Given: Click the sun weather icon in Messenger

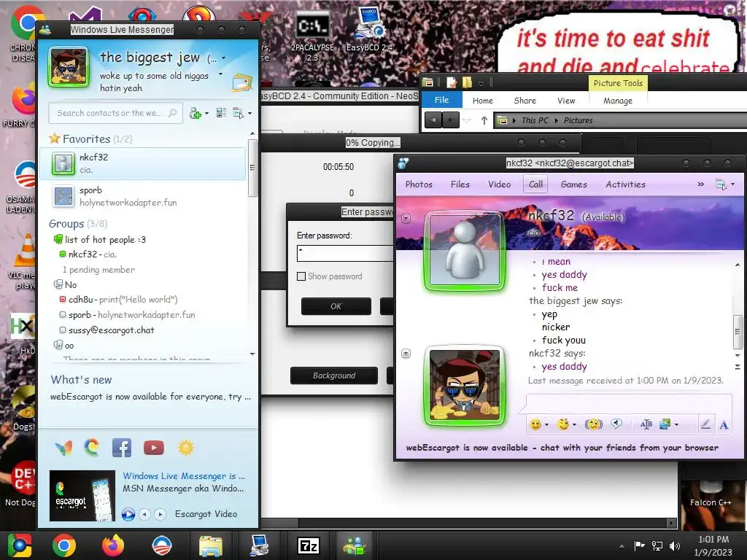Looking at the screenshot, I should click(x=186, y=448).
